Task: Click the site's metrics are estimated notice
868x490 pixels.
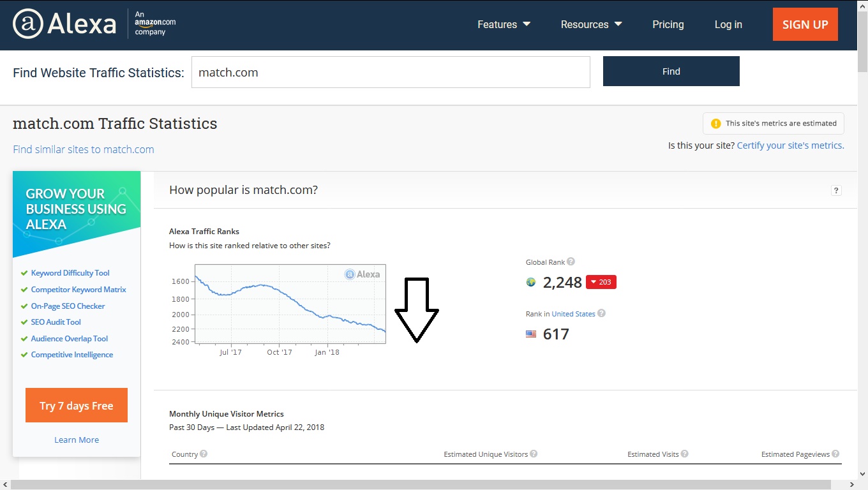Action: pos(774,123)
